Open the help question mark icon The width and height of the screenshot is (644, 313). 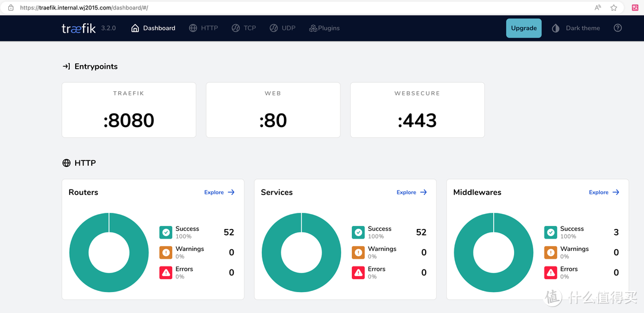coord(618,28)
